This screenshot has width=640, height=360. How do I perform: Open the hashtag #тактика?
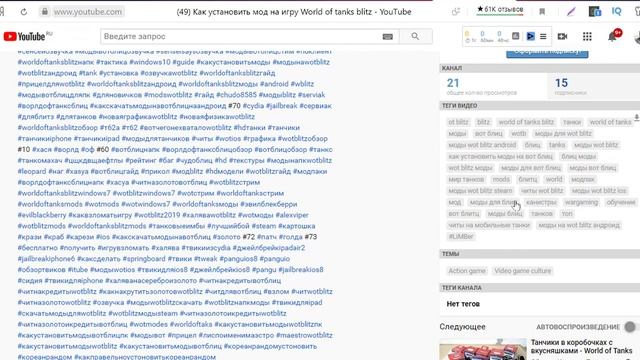pos(111,62)
